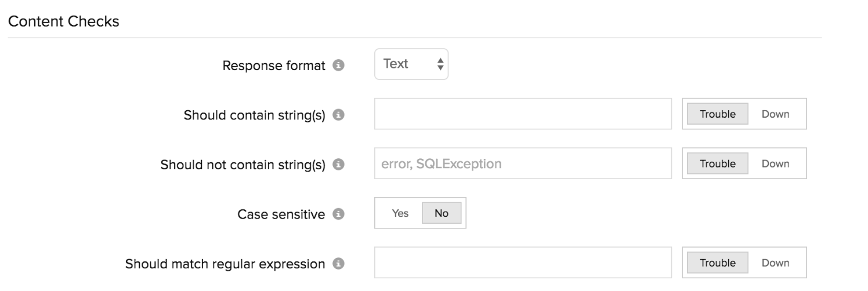
Task: Click the Response format label
Action: click(x=274, y=66)
